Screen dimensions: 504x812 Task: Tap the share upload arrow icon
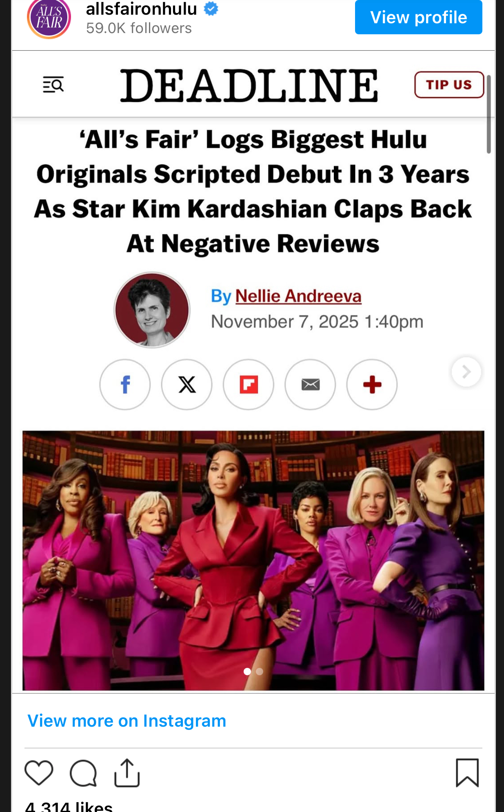point(127,772)
